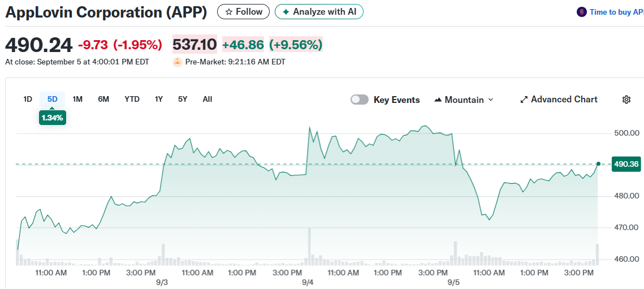Click the 9/5 date label
This screenshot has width=644, height=289.
click(x=453, y=282)
